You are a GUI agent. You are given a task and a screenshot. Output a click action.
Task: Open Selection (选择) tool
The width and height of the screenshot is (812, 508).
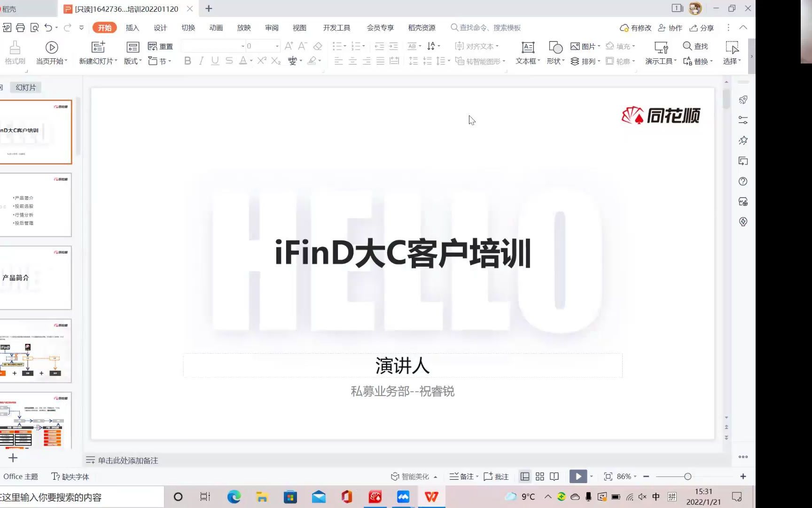732,52
